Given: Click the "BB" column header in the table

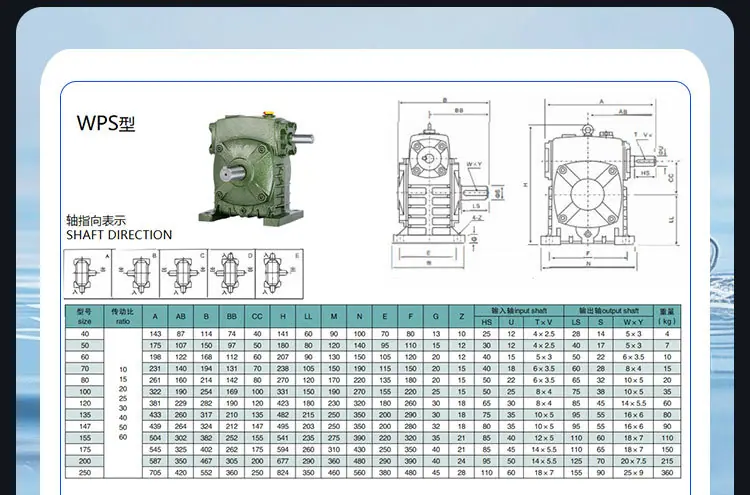Looking at the screenshot, I should (232, 316).
